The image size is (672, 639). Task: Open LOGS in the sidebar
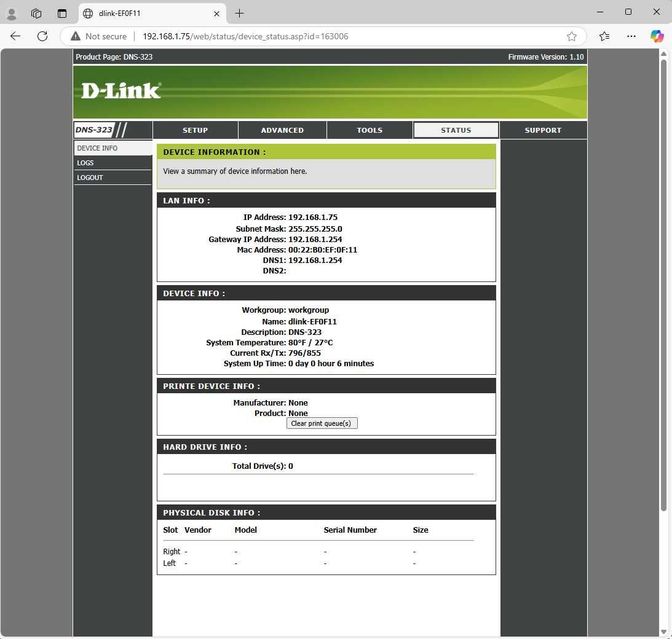pyautogui.click(x=113, y=163)
